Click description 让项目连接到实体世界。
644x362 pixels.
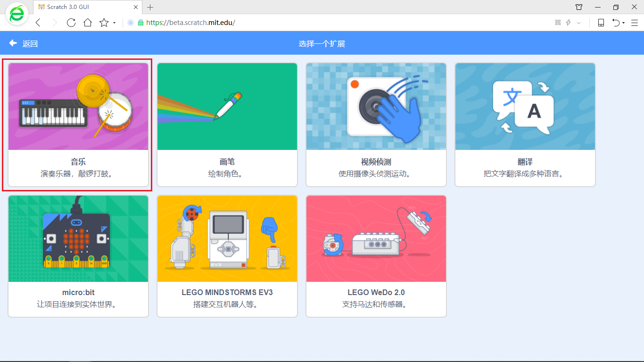point(78,304)
